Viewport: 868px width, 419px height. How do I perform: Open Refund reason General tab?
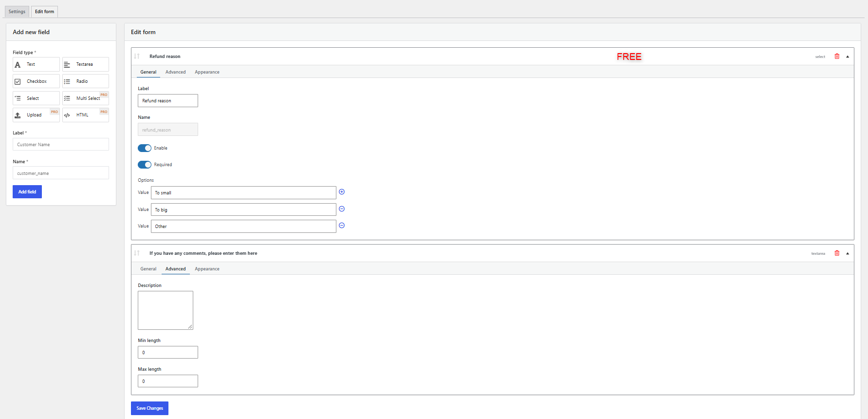tap(148, 72)
